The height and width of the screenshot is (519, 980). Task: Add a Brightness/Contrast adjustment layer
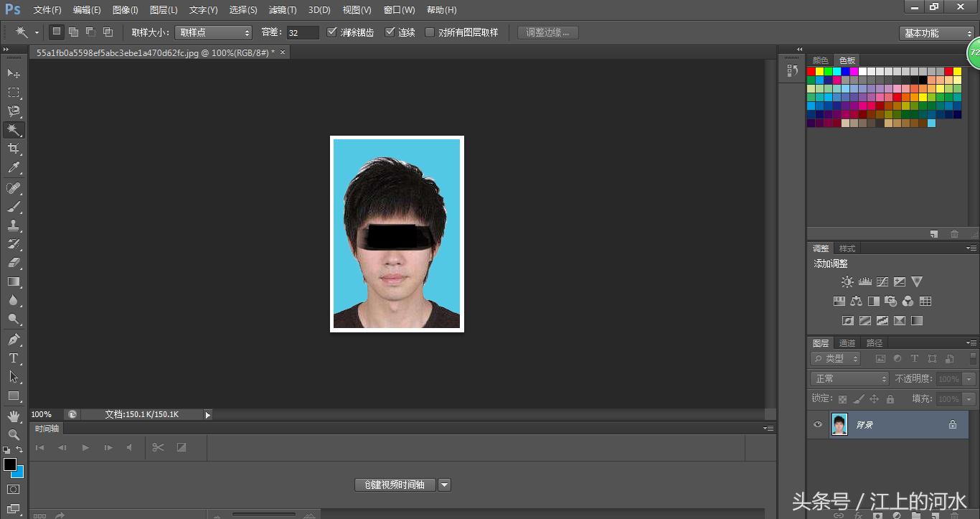tap(847, 281)
